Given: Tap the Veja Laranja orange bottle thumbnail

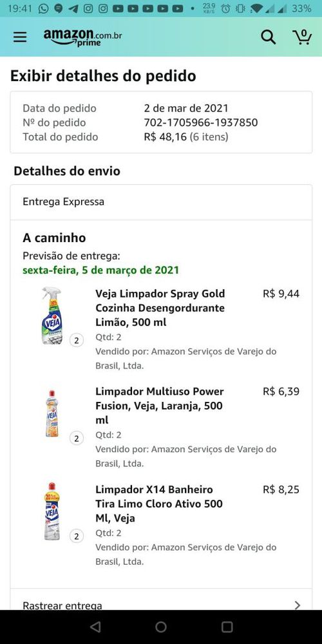Looking at the screenshot, I should click(52, 413).
